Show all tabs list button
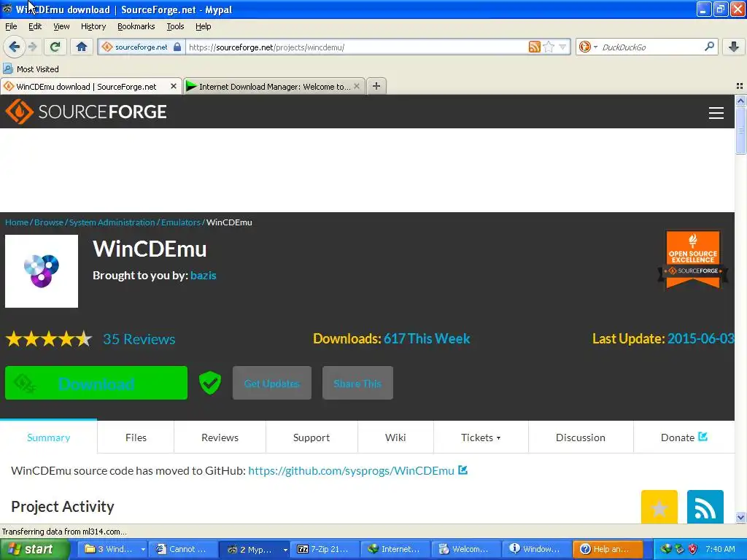The height and width of the screenshot is (560, 747). point(740,86)
